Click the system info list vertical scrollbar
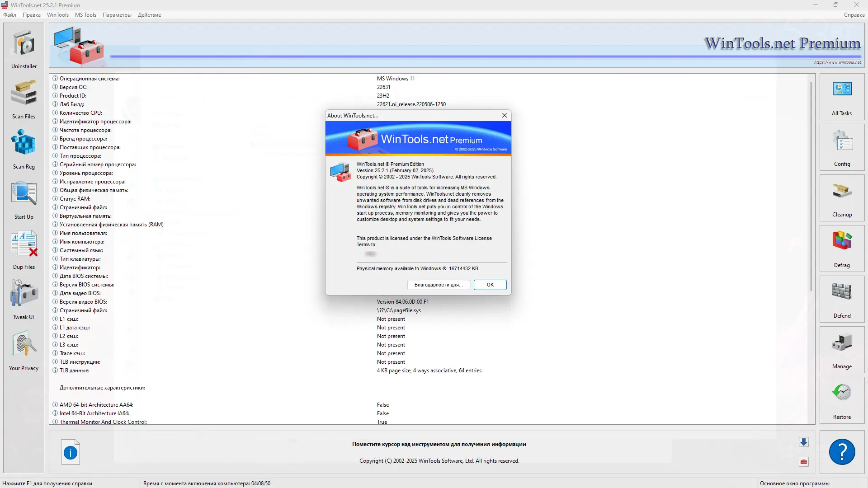This screenshot has width=868, height=488. [811, 185]
